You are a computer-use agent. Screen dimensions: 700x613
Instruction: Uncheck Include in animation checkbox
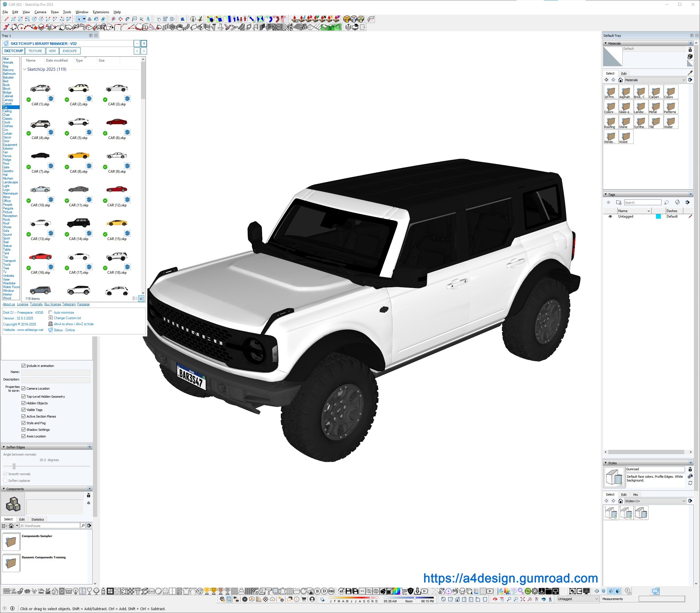[24, 366]
